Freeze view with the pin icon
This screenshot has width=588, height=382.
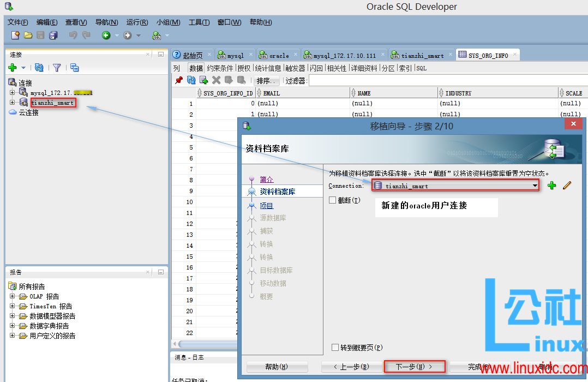click(179, 80)
